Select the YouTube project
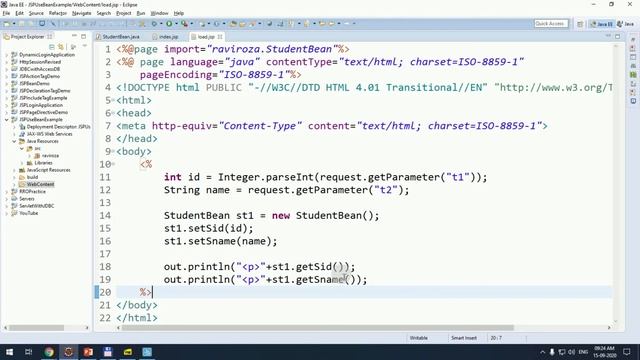 pos(29,213)
